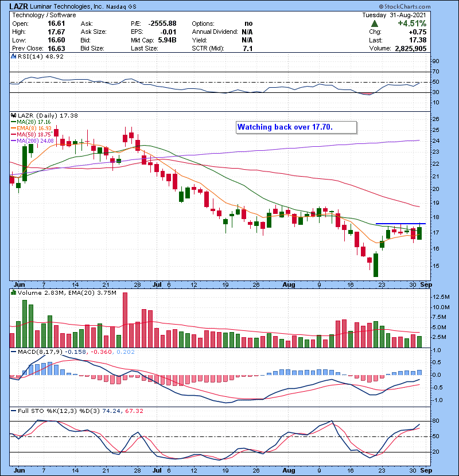Viewport: 459px width, 476px height.
Task: Click the 12.5M volume axis label
Action: 439,296
